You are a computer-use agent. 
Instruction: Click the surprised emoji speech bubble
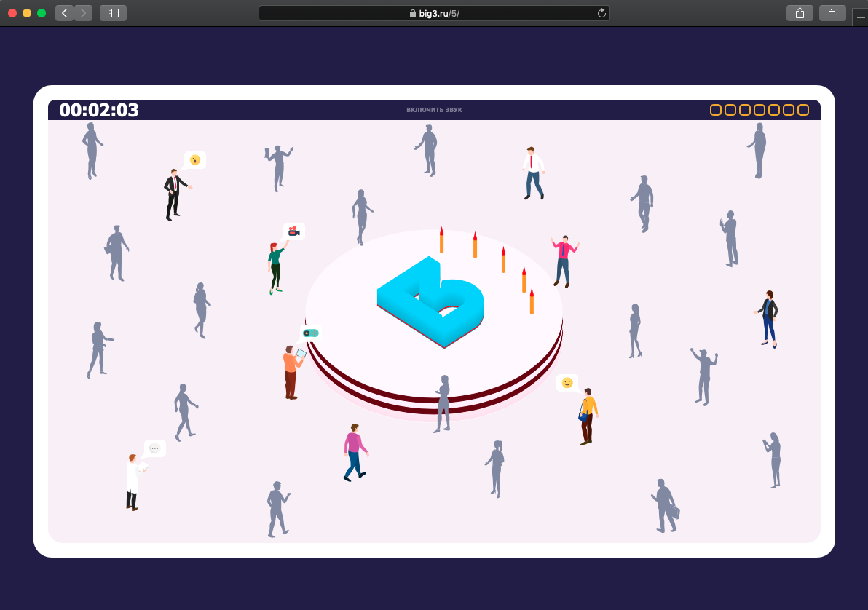tap(195, 160)
